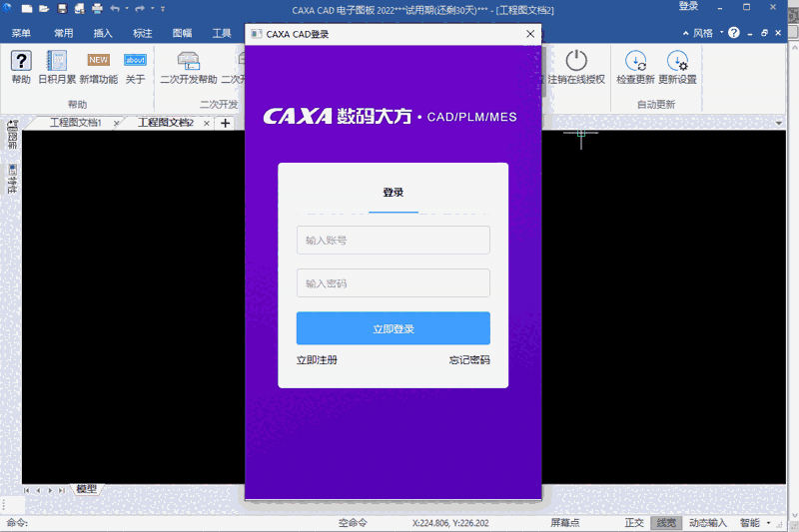
Task: Open the 菜单 menu tab
Action: 21,34
